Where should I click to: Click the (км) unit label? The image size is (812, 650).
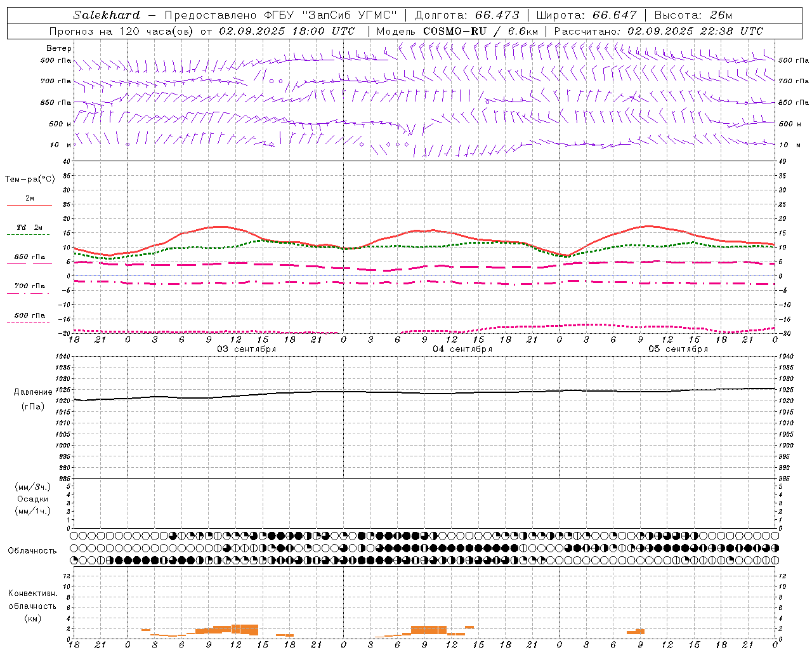(x=33, y=618)
